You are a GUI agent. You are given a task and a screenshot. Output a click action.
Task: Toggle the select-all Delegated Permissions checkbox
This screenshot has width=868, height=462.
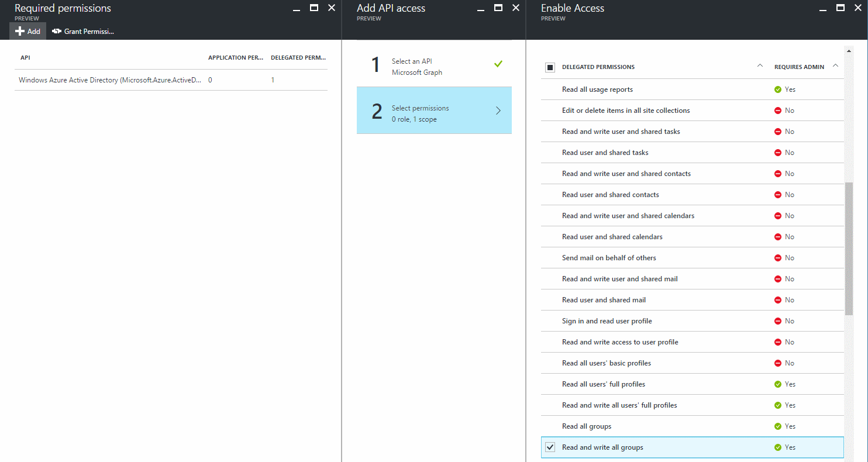click(550, 67)
